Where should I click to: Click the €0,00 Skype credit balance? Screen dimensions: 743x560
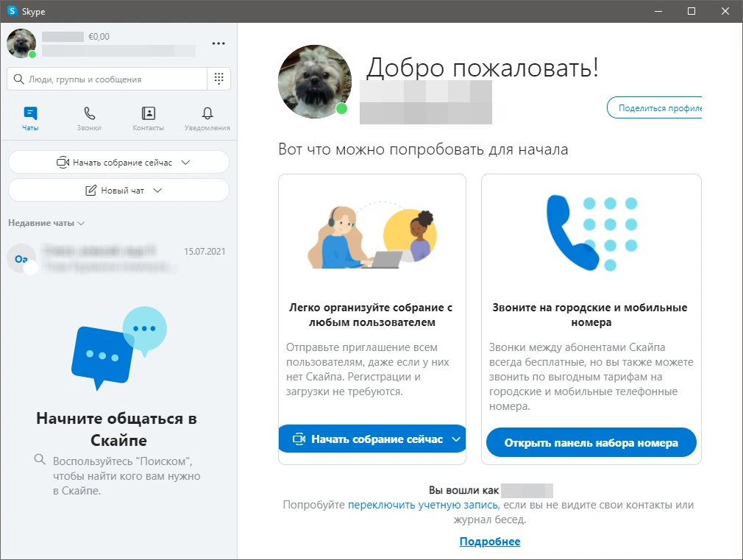click(99, 37)
